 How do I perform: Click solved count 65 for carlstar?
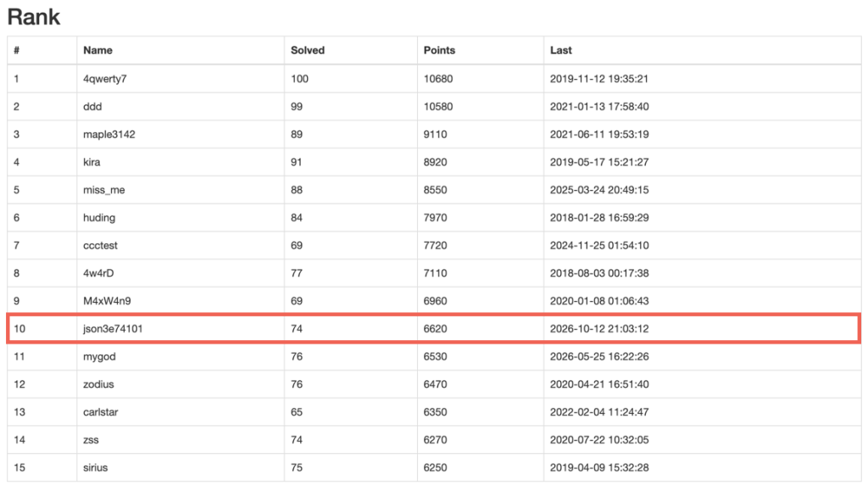pyautogui.click(x=297, y=411)
